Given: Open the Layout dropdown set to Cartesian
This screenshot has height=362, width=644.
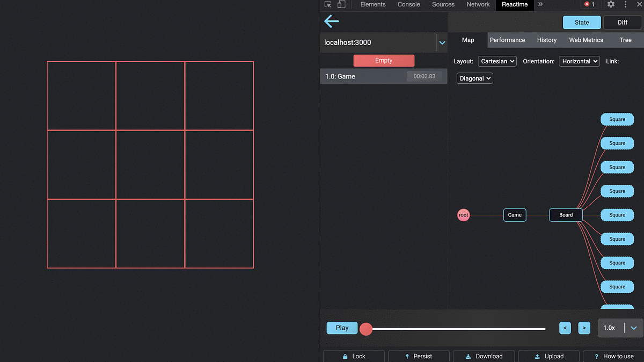Looking at the screenshot, I should click(496, 61).
